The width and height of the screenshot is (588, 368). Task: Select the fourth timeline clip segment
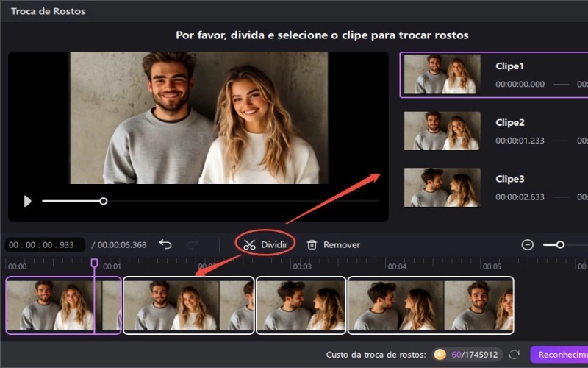coord(431,305)
